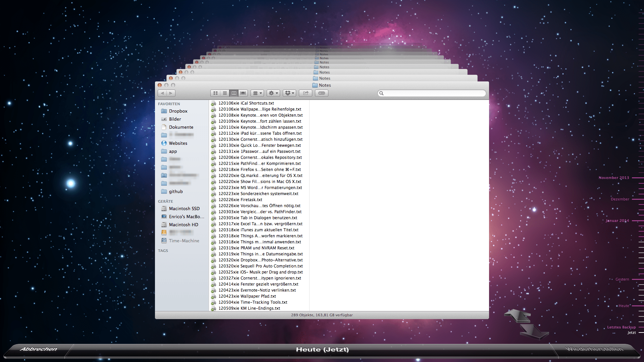Click the edit tags toolbar button
Image resolution: width=644 pixels, height=362 pixels.
[x=321, y=93]
